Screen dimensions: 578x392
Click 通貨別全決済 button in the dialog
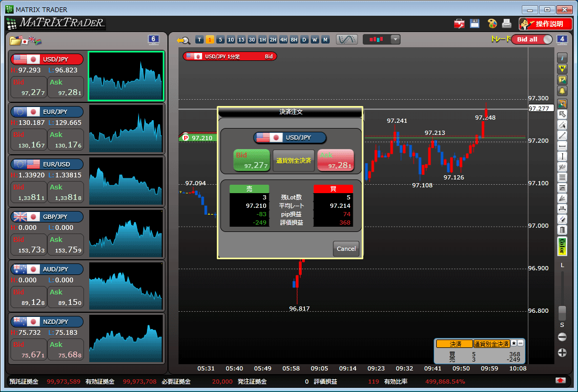tap(294, 161)
